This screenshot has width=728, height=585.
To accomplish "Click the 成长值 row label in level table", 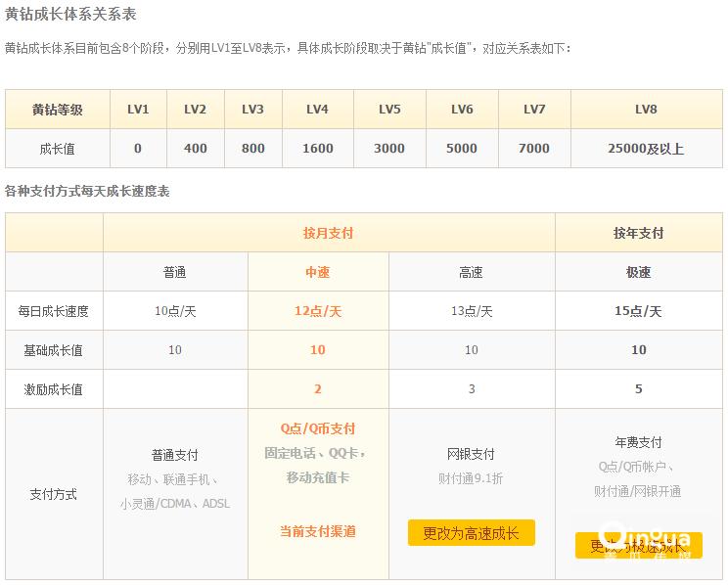I will click(58, 149).
